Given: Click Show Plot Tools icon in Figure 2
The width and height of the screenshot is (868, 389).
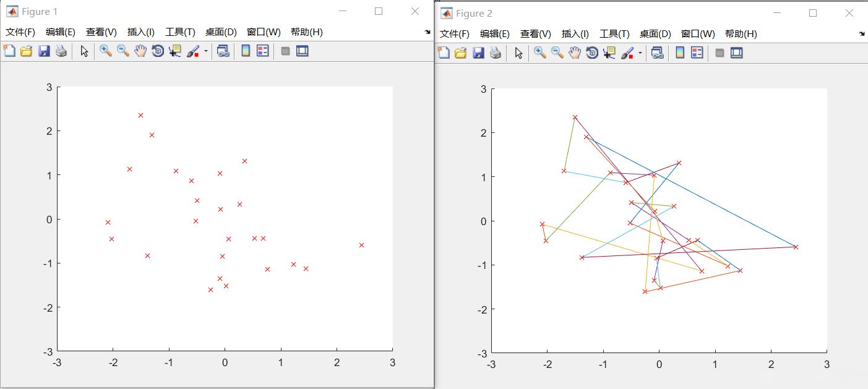Looking at the screenshot, I should click(x=737, y=53).
